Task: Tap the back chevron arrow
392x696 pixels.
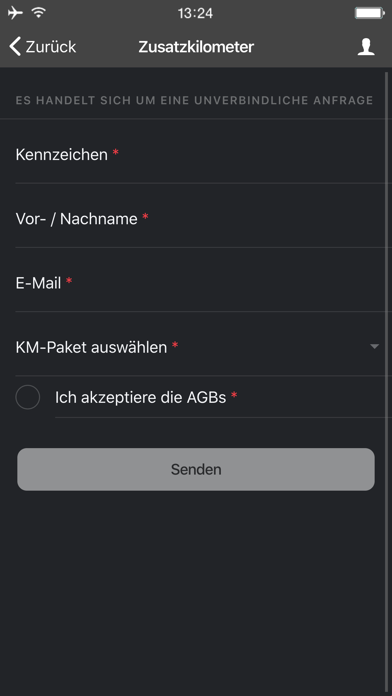Action: (x=15, y=47)
